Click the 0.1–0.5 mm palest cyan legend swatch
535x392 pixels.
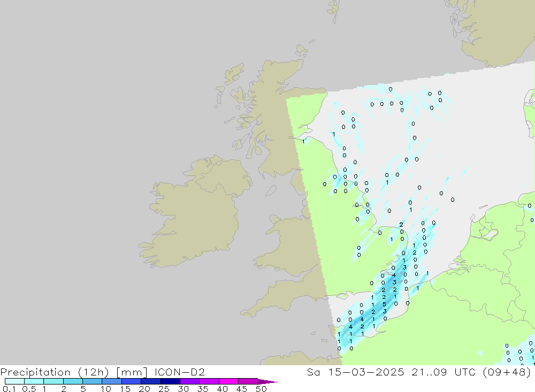click(x=14, y=381)
